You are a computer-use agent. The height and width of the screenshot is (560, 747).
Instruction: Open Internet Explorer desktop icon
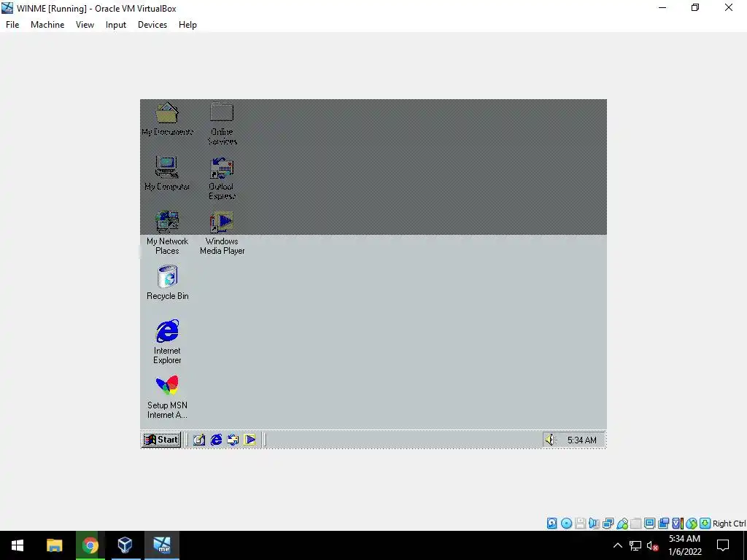(x=167, y=342)
